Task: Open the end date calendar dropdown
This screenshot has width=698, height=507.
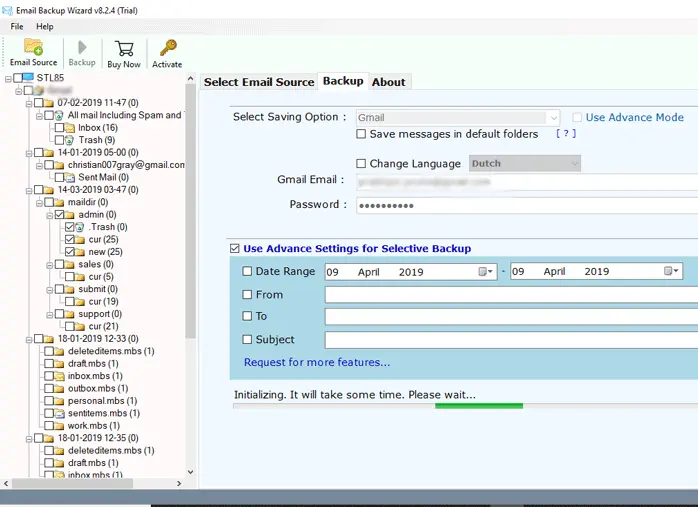Action: click(671, 271)
